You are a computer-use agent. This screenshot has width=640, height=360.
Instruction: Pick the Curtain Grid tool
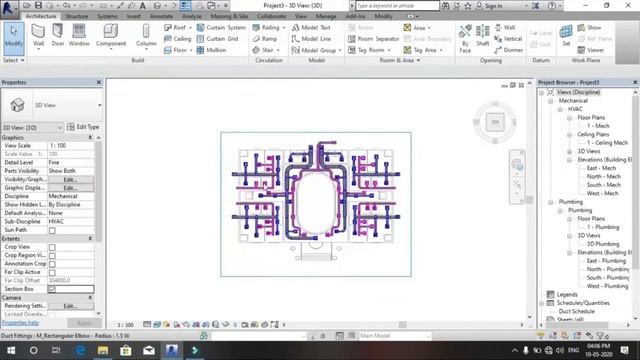pyautogui.click(x=218, y=39)
